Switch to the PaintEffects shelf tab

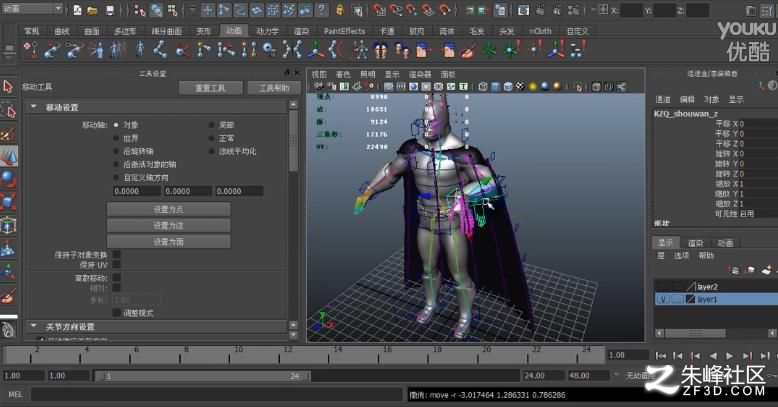point(344,31)
